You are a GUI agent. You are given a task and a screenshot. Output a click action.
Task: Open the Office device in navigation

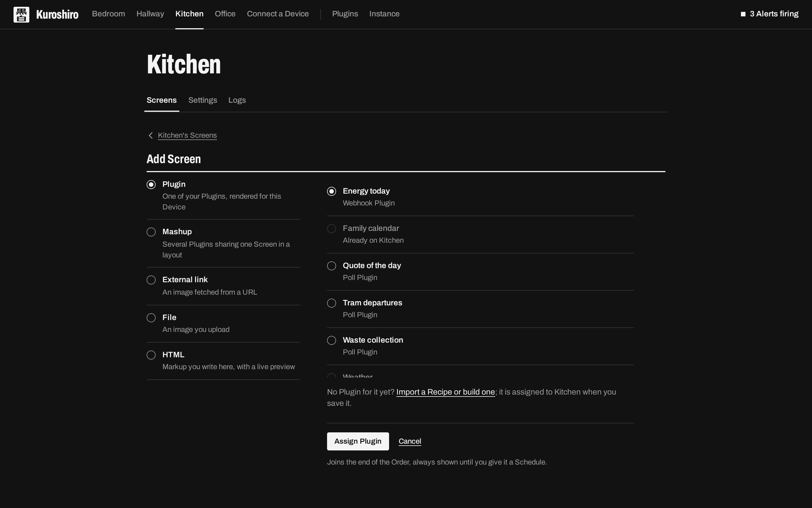pos(225,14)
